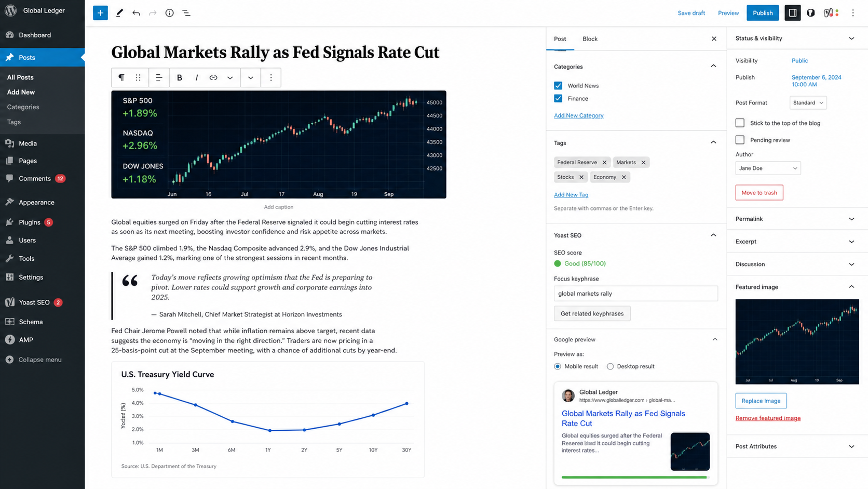Click the insert link icon
This screenshot has height=489, width=868.
[x=213, y=77]
